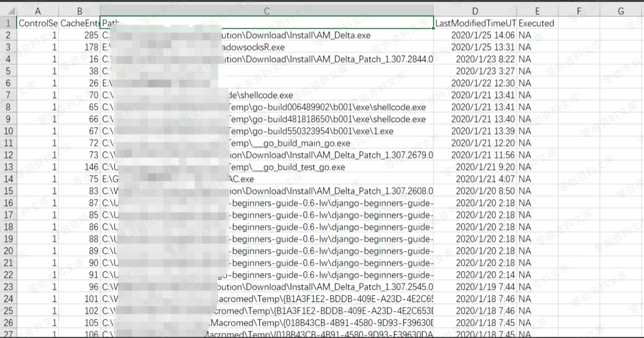Select the row 14 header
This screenshot has width=644, height=338.
8,179
